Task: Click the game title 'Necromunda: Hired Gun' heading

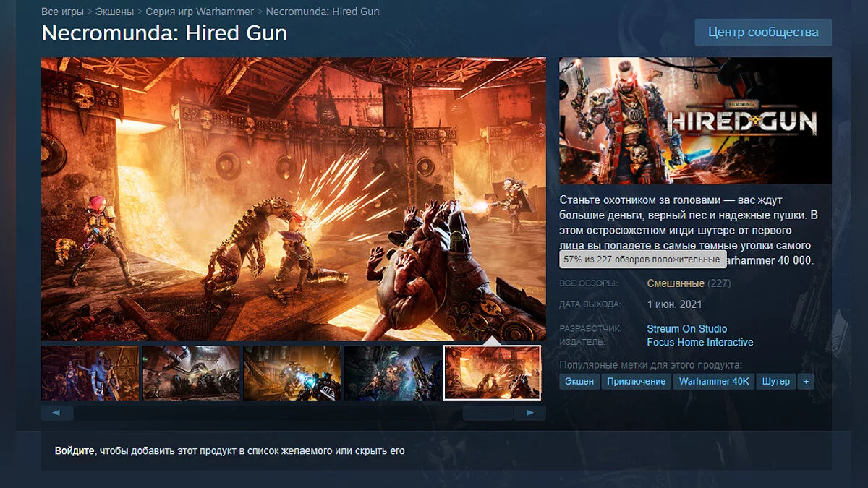Action: coord(164,33)
